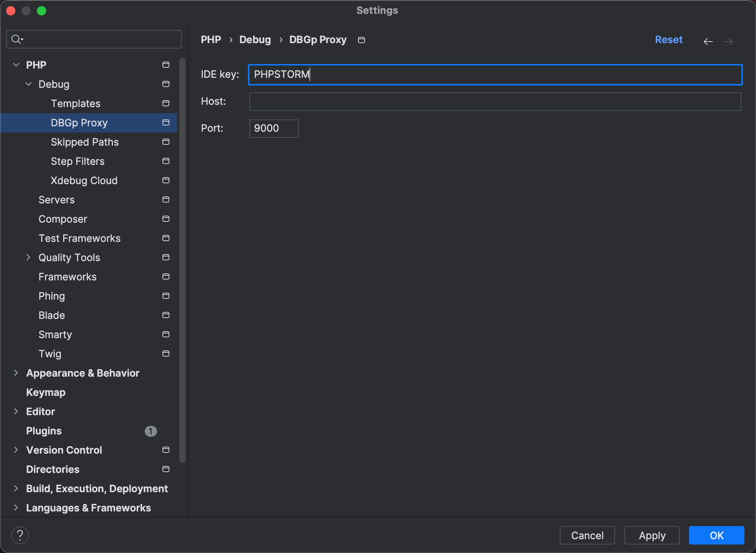Click PHP in the breadcrumb path
This screenshot has height=553, width=756.
point(211,40)
